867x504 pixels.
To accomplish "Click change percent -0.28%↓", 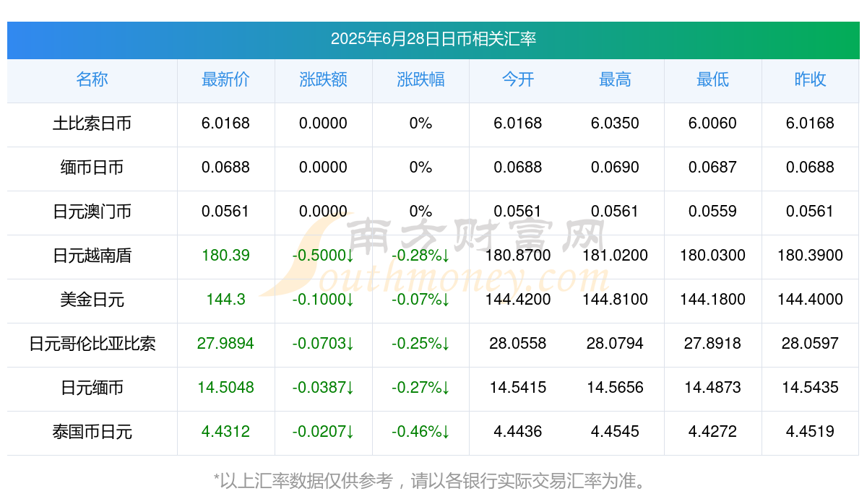I will click(x=420, y=256).
